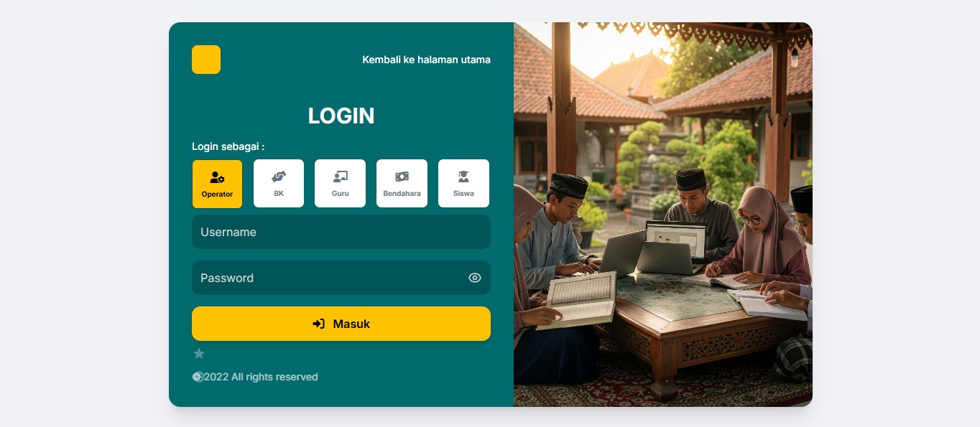Click the Bendahara label text
The width and height of the screenshot is (980, 427).
coord(402,194)
